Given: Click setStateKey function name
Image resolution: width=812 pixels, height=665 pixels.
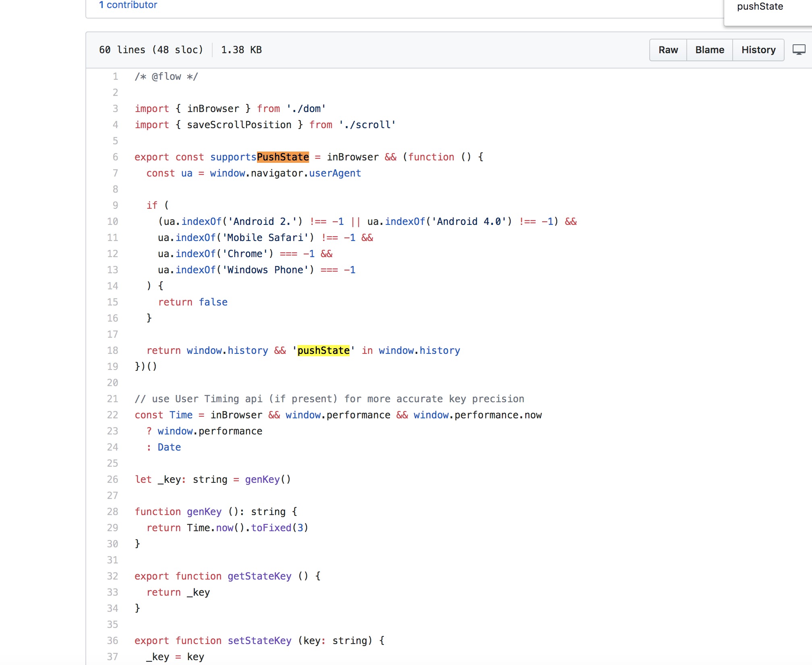Looking at the screenshot, I should (x=259, y=640).
